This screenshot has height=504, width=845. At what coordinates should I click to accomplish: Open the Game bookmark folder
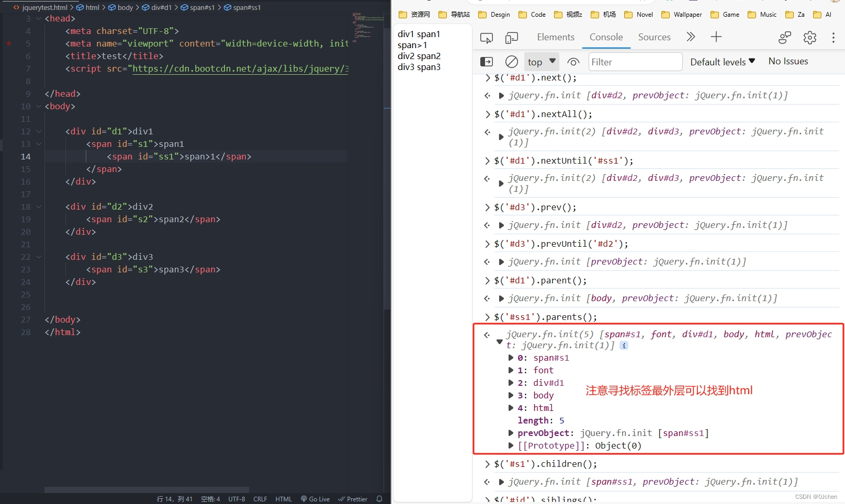click(x=725, y=15)
